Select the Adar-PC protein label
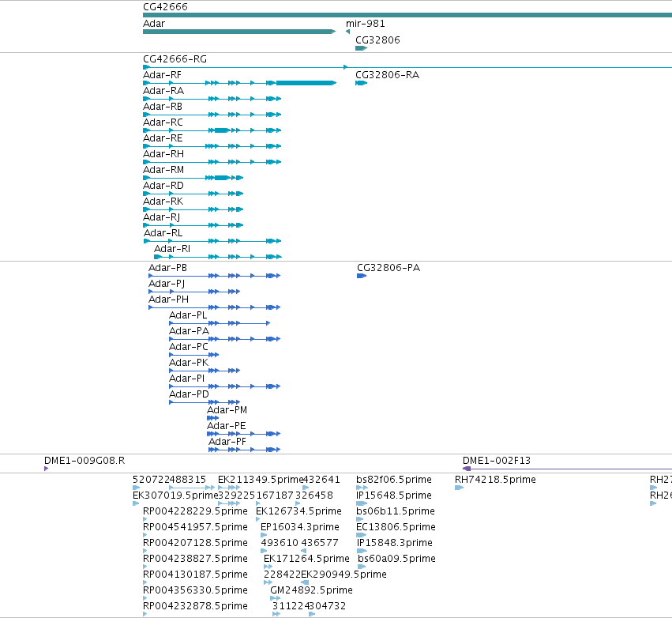Screen dimensions: 672x618 click(x=189, y=347)
